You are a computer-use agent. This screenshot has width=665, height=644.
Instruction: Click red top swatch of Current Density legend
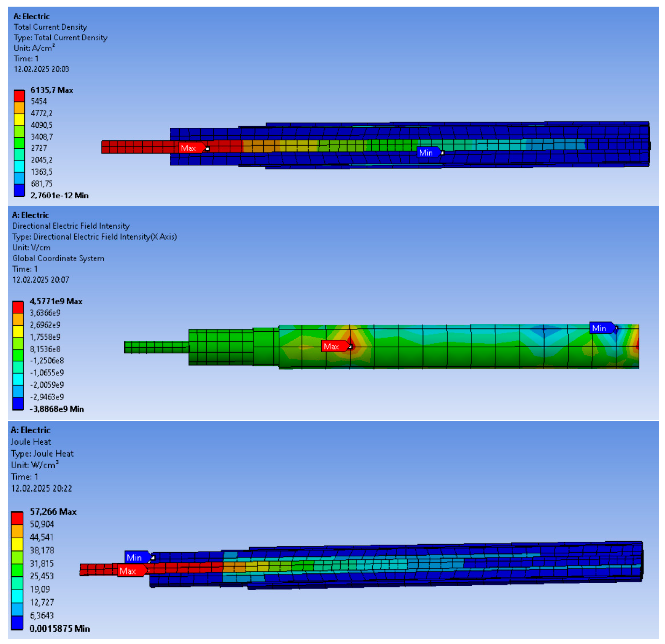coord(19,96)
